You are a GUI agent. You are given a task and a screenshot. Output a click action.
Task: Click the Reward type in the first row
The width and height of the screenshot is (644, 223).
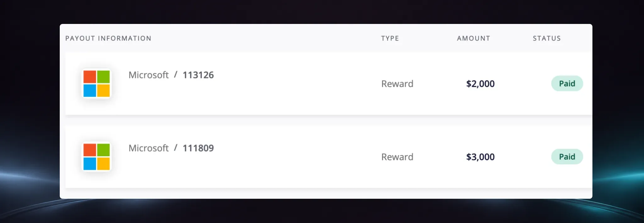[397, 84]
